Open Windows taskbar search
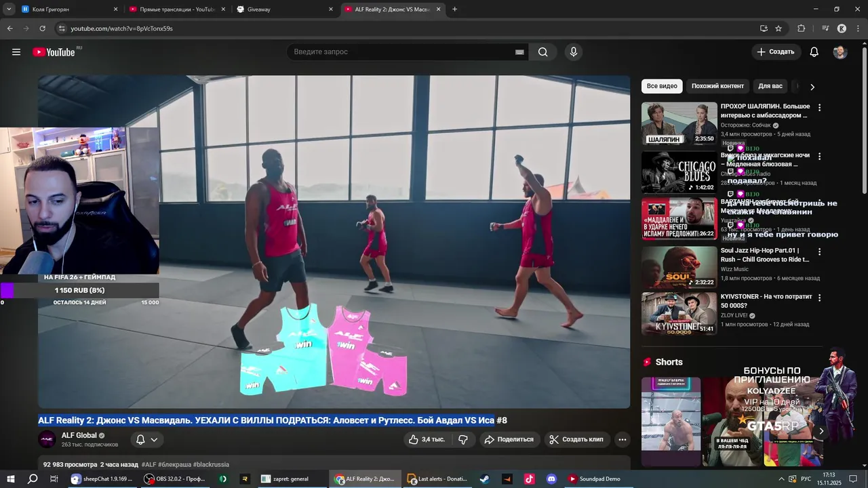This screenshot has width=868, height=488. pyautogui.click(x=32, y=479)
